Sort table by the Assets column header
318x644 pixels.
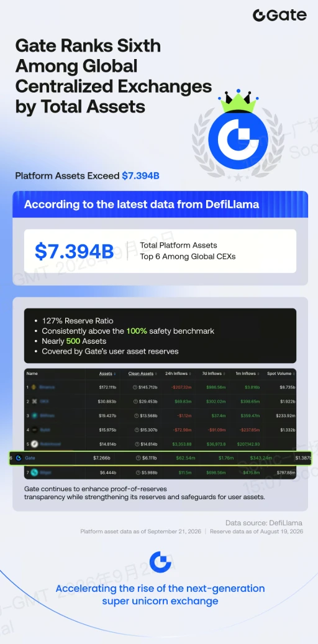(106, 374)
